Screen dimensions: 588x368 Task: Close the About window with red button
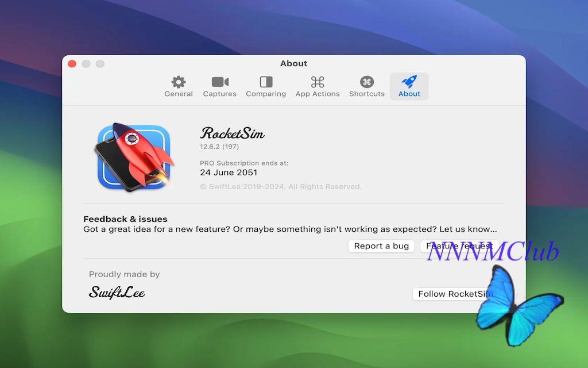tap(72, 64)
